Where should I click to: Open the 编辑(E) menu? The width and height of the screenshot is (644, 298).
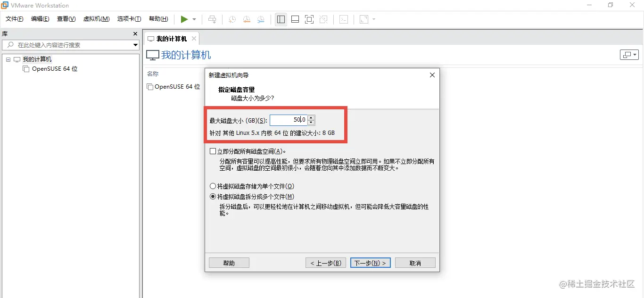click(40, 19)
